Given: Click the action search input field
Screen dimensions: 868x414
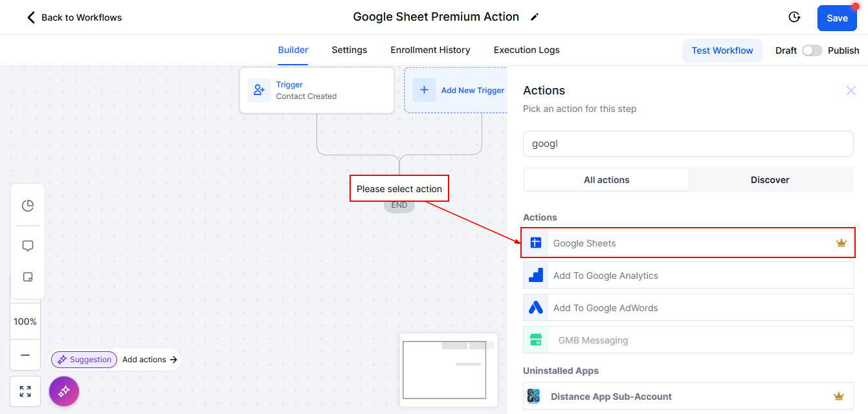Looking at the screenshot, I should pos(687,144).
